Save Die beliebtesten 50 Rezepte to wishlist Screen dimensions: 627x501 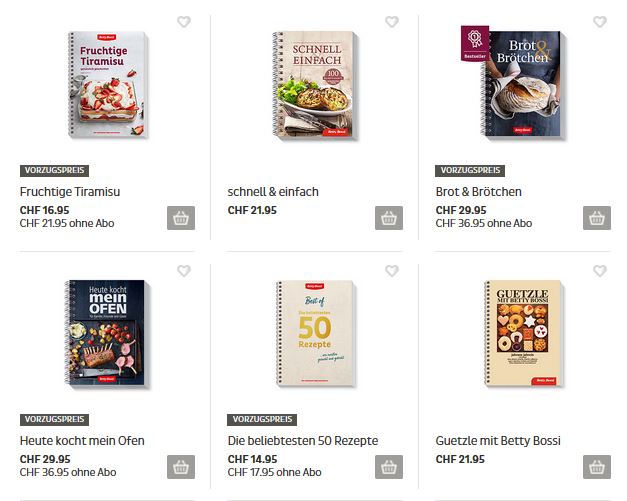click(x=392, y=271)
